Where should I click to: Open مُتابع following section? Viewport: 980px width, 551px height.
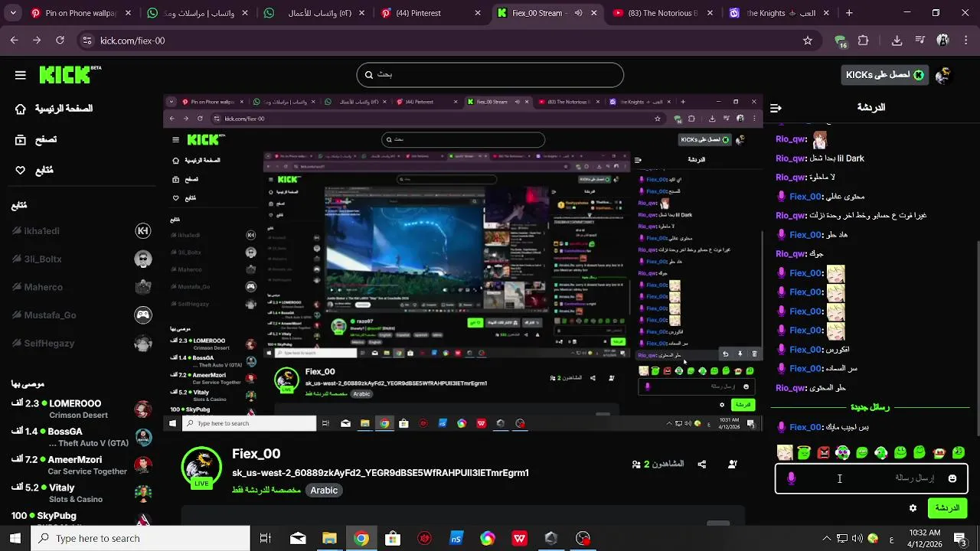(x=34, y=170)
